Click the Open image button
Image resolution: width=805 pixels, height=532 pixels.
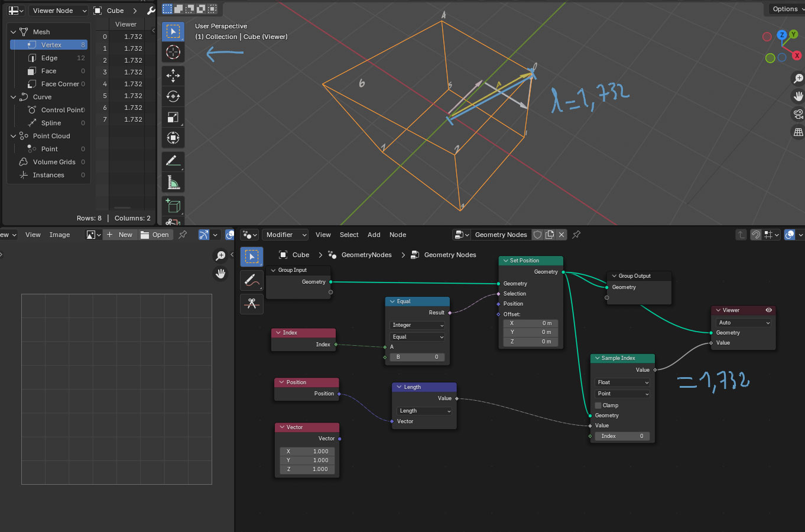click(155, 235)
